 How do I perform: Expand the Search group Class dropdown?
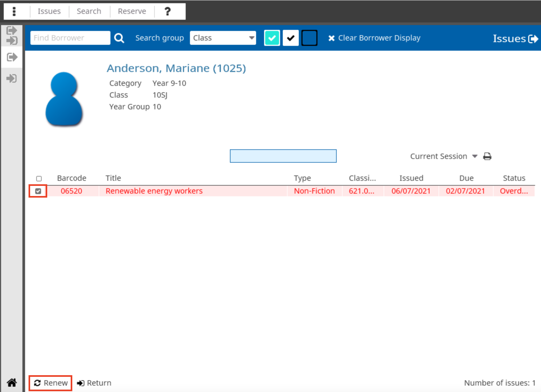point(223,38)
